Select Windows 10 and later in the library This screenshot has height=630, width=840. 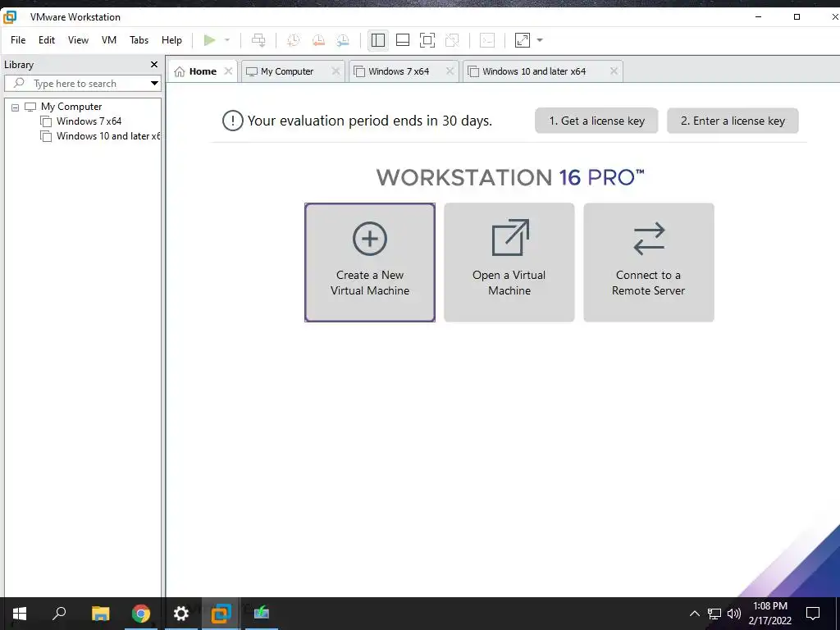(x=108, y=136)
